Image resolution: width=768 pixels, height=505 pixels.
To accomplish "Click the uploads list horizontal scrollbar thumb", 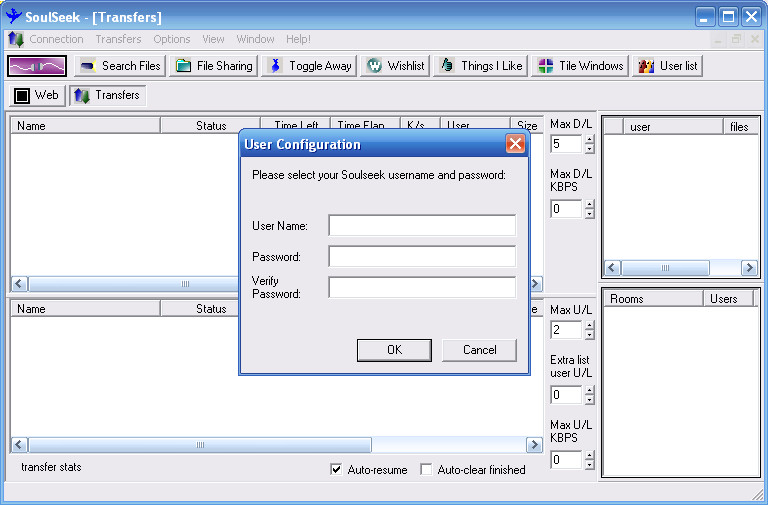I will click(x=200, y=445).
